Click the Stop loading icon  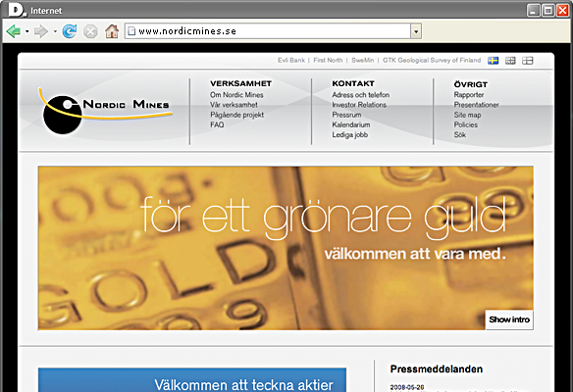pos(90,31)
